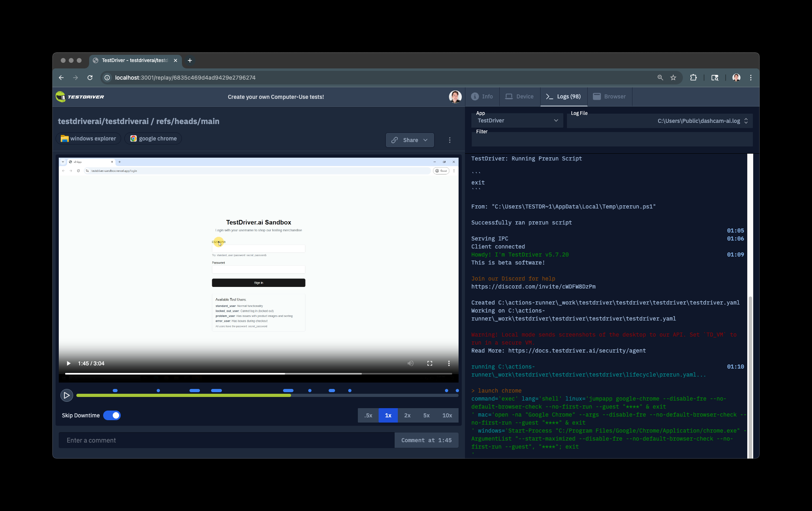812x511 pixels.
Task: Mute the replay video volume icon
Action: click(x=410, y=363)
